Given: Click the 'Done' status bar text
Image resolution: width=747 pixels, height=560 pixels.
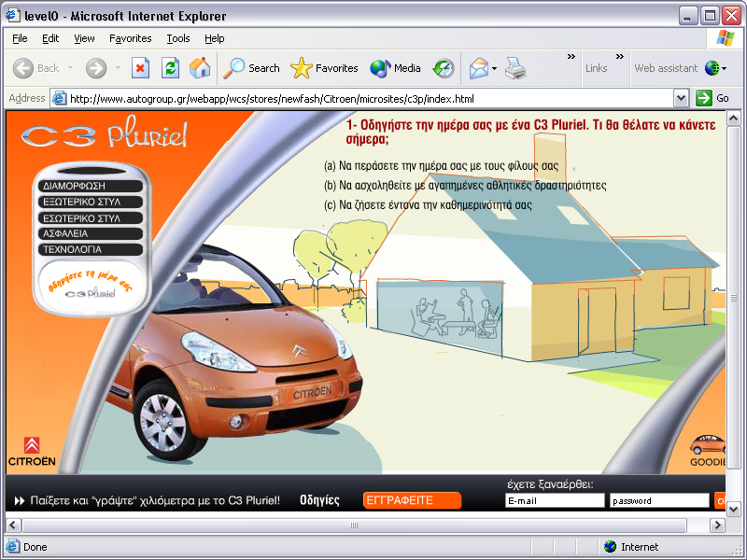Looking at the screenshot, I should [35, 547].
